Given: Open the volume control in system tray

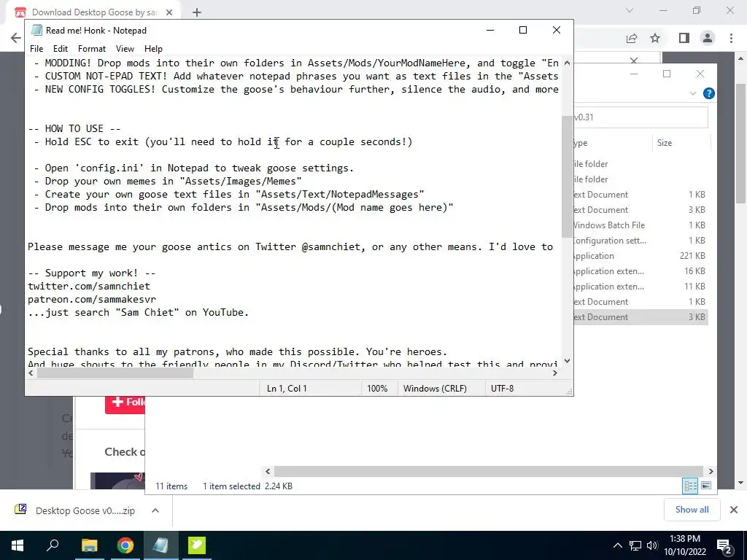Looking at the screenshot, I should point(652,545).
